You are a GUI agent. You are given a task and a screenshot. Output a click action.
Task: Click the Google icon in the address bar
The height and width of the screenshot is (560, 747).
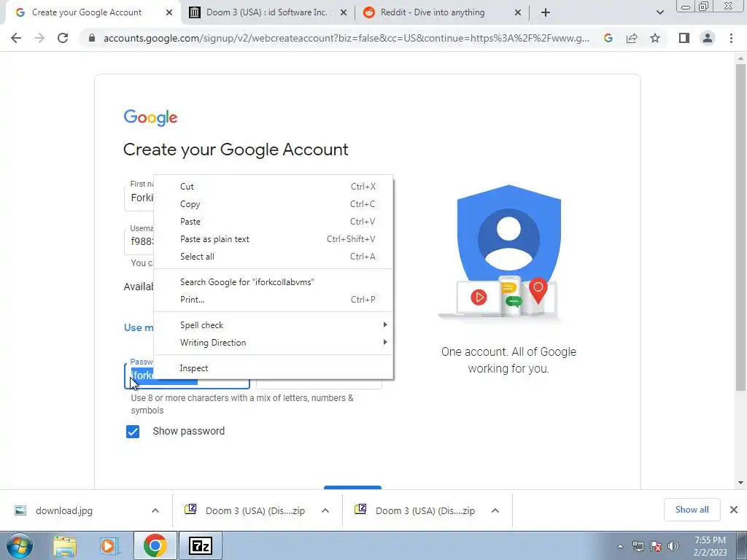click(608, 38)
